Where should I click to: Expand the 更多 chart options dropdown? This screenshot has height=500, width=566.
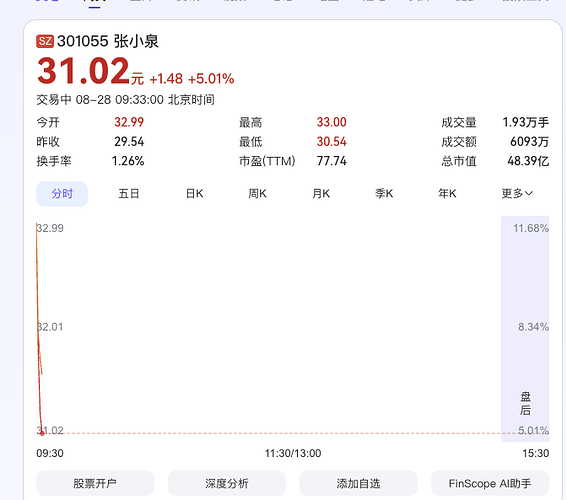(517, 194)
